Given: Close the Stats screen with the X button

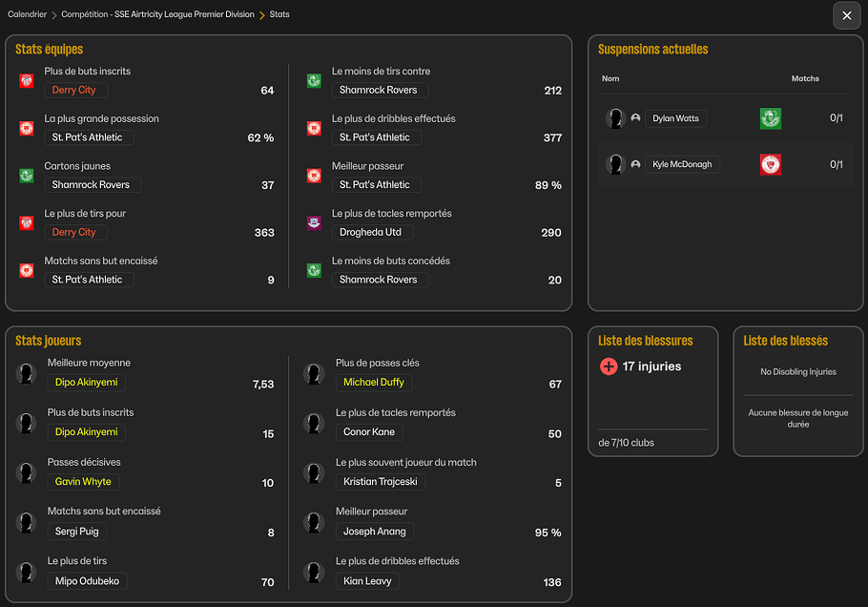Looking at the screenshot, I should tap(845, 15).
